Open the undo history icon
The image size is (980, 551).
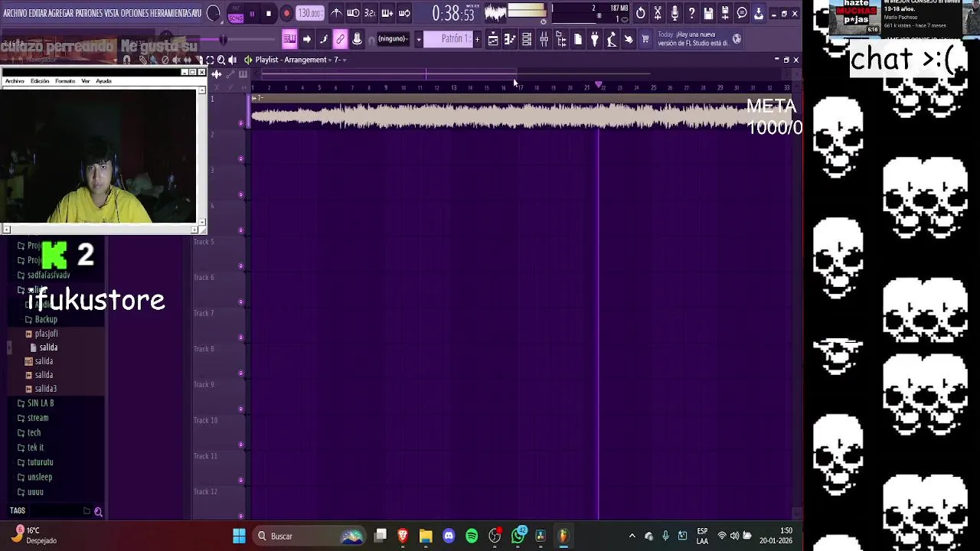click(641, 13)
